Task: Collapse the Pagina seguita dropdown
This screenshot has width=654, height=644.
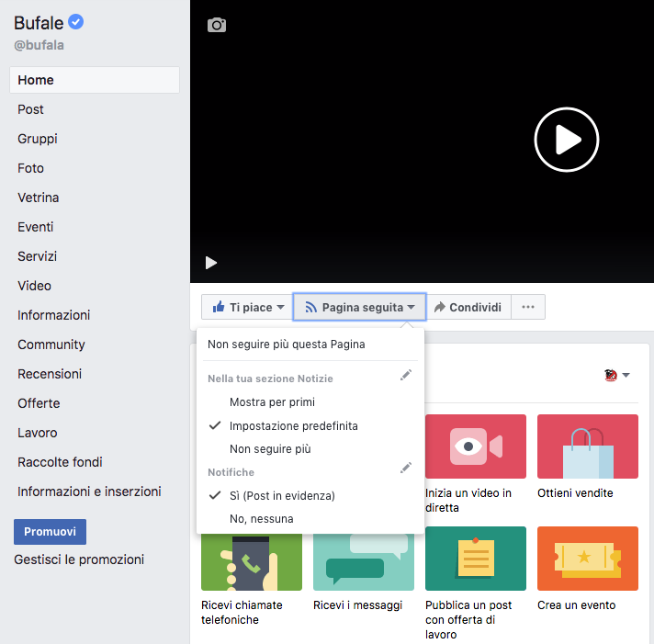Action: click(359, 308)
